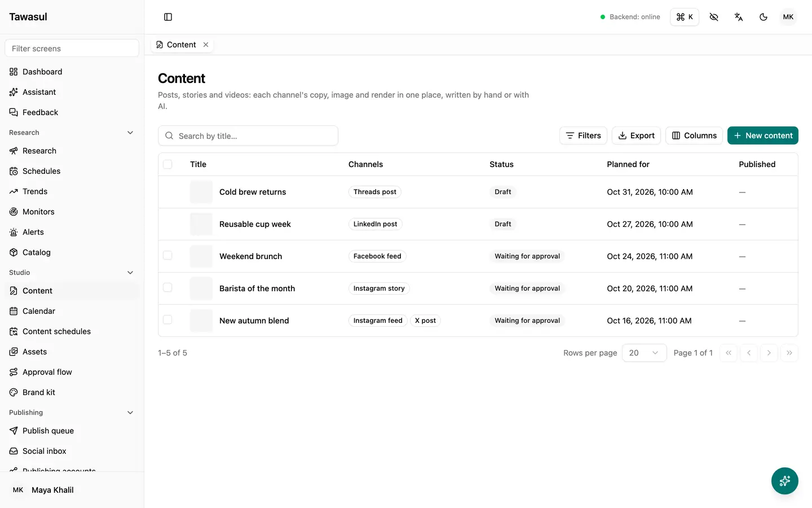
Task: Tick the select-all checkbox in table header
Action: click(167, 164)
